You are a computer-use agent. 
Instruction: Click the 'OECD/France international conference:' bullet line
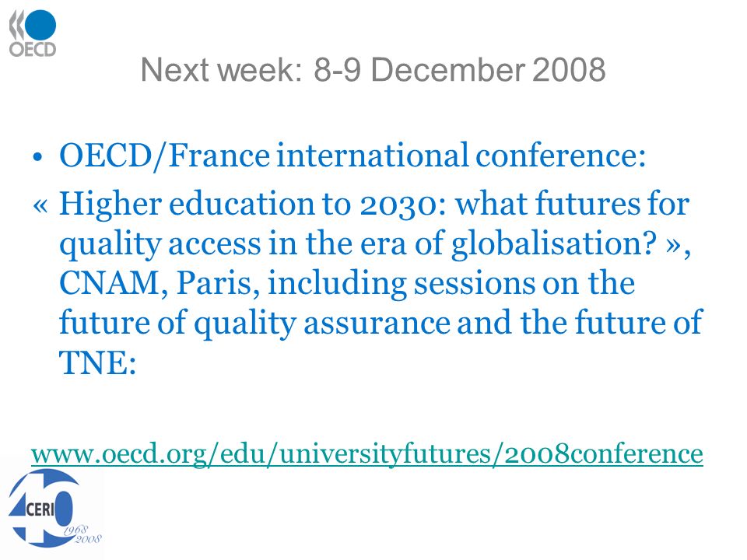pos(352,156)
